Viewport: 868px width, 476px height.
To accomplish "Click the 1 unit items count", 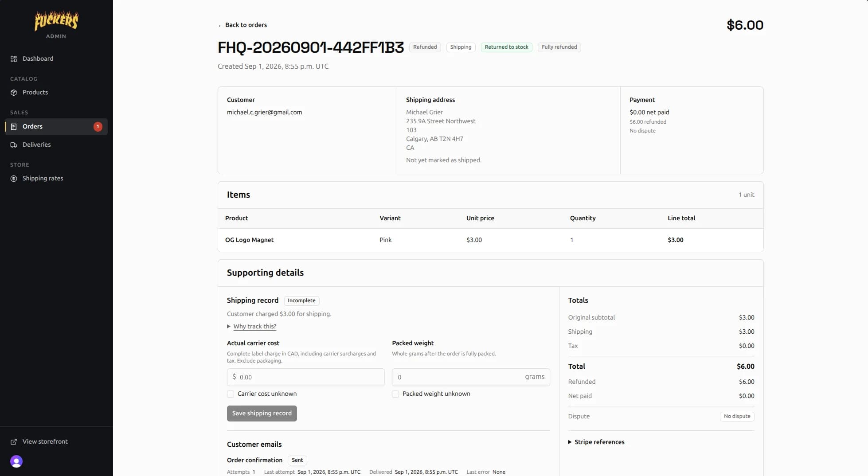I will point(746,195).
